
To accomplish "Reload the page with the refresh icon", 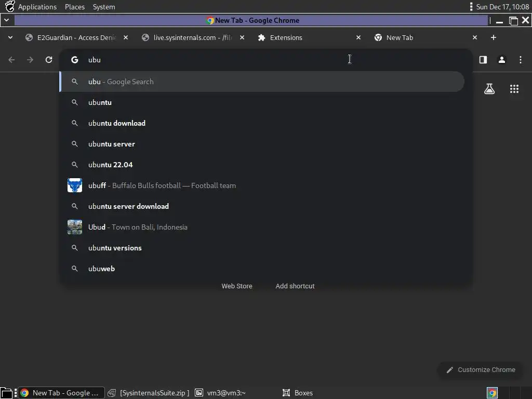I will [x=49, y=60].
